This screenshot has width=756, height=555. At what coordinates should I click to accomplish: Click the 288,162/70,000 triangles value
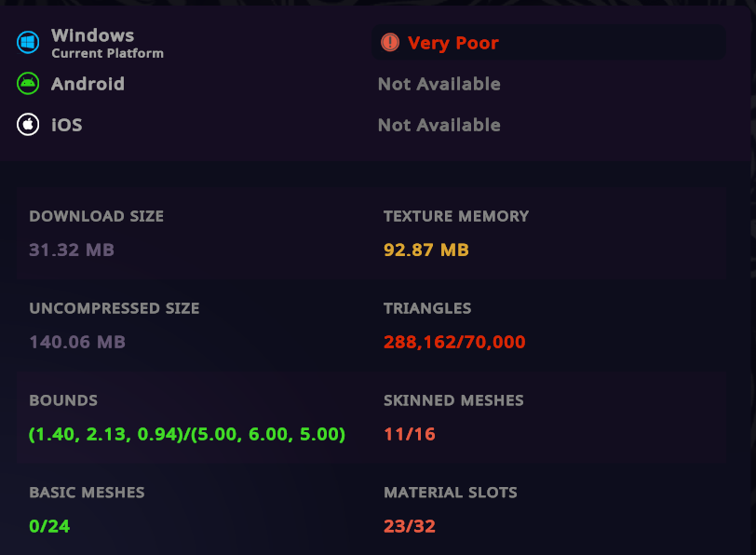tap(454, 342)
